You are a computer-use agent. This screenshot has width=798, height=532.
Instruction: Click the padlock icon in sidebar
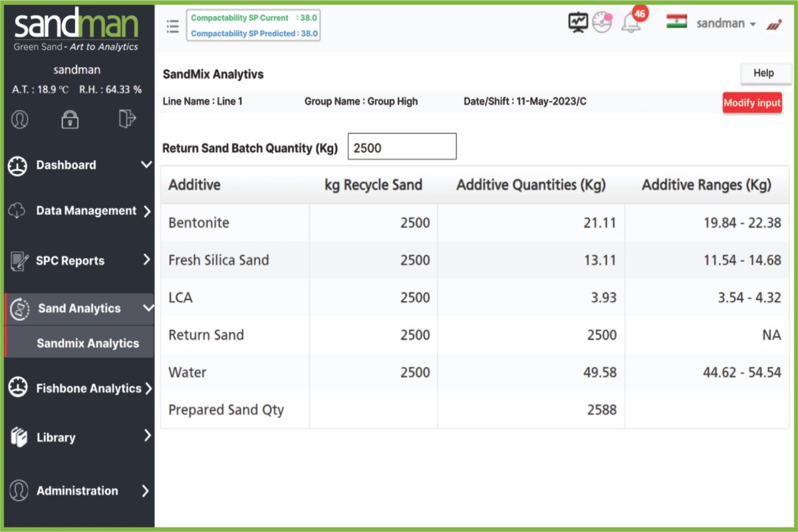point(70,119)
